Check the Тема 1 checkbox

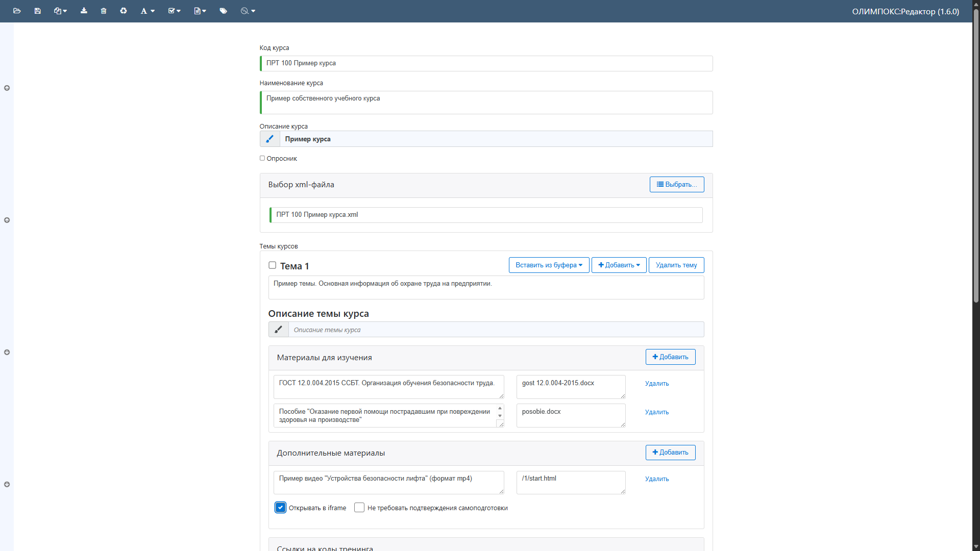(x=272, y=265)
